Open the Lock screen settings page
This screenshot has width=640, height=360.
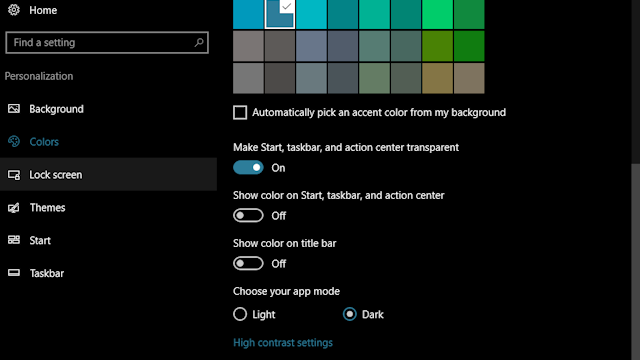pyautogui.click(x=108, y=175)
